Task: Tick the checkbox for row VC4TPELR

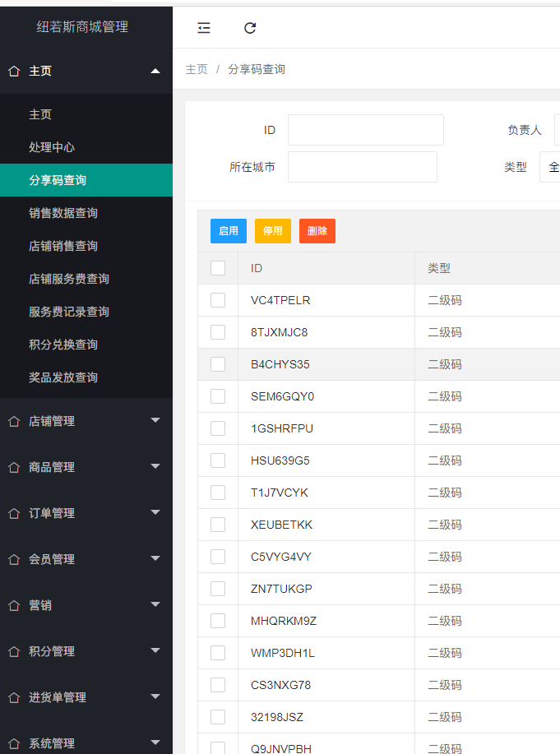Action: [218, 300]
